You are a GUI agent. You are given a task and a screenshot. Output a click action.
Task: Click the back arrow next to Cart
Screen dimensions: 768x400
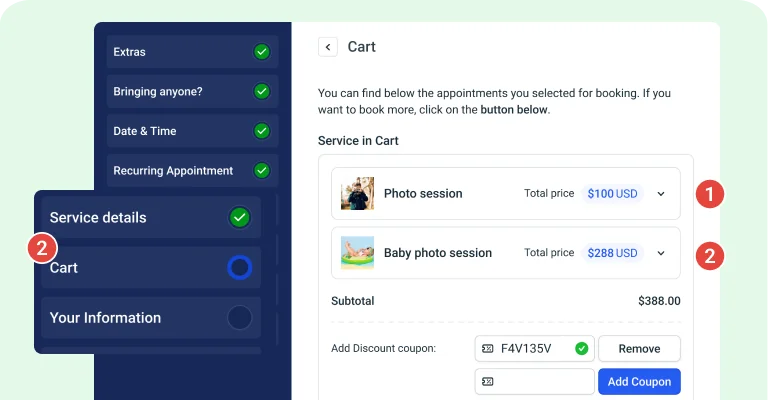click(328, 47)
